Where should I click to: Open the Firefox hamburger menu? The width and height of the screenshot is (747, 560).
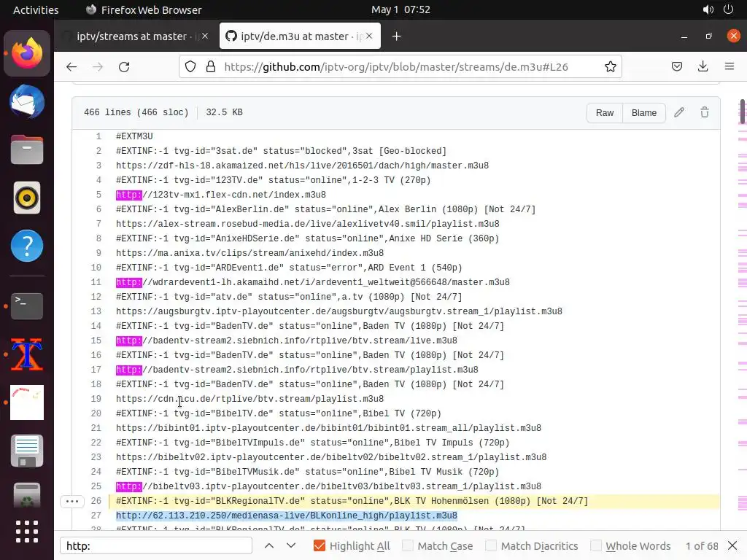(729, 66)
